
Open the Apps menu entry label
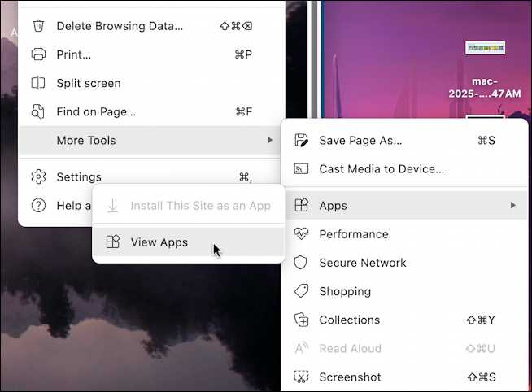pyautogui.click(x=334, y=206)
